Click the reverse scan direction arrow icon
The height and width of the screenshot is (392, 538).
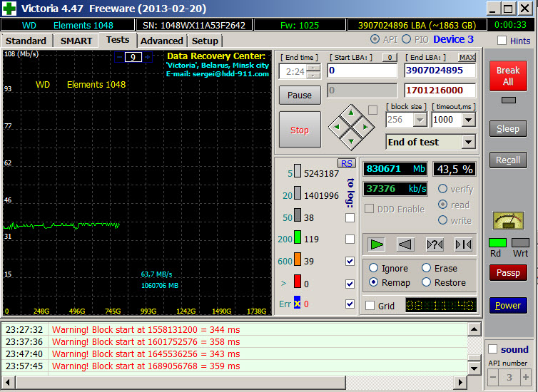(405, 244)
